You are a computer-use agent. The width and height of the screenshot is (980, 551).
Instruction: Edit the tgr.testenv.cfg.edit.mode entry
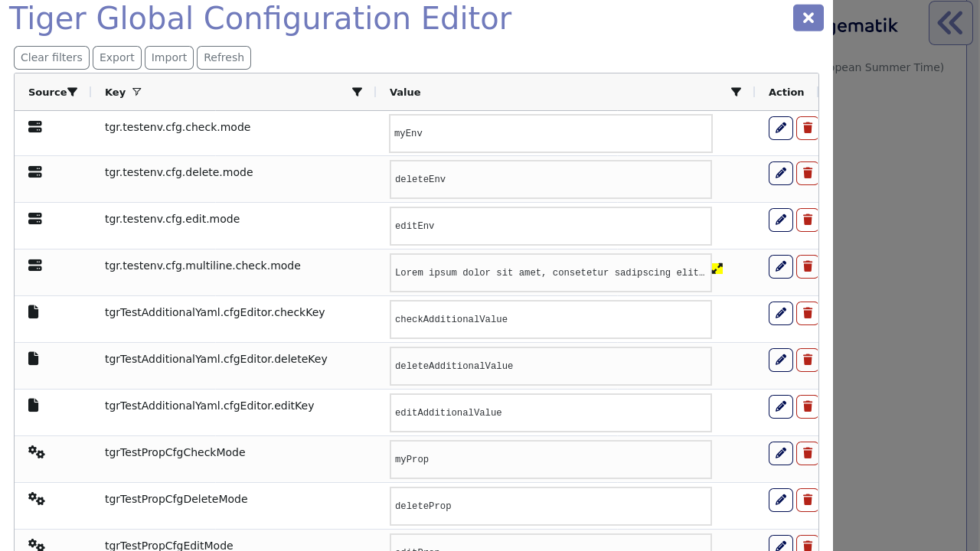(781, 220)
